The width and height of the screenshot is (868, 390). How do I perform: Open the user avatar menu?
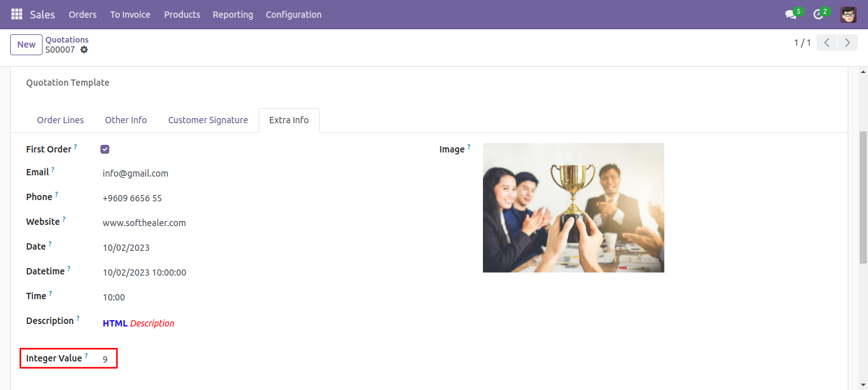tap(848, 14)
